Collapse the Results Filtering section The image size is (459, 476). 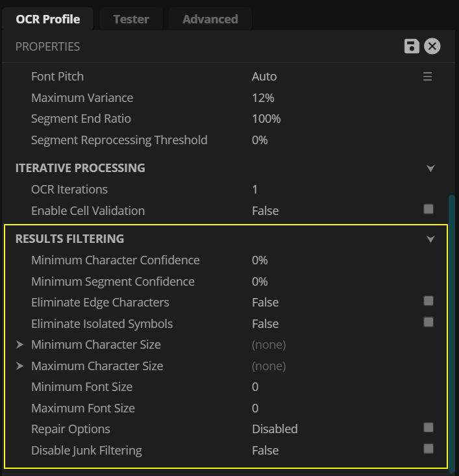430,239
